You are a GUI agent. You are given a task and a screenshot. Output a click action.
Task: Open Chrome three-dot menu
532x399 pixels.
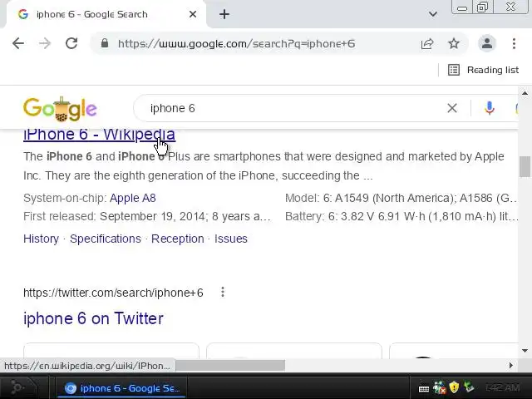[x=514, y=43]
